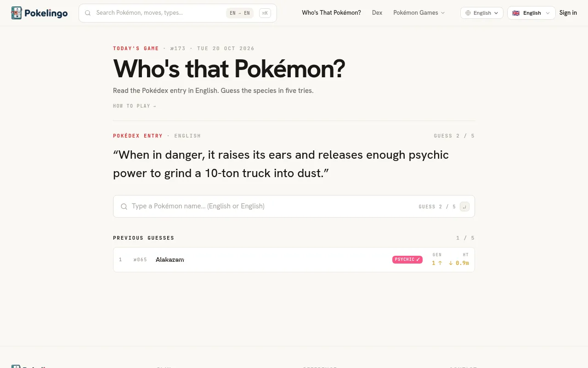This screenshot has height=368, width=588.
Task: Click the TODAY'S GAME label
Action: [136, 48]
